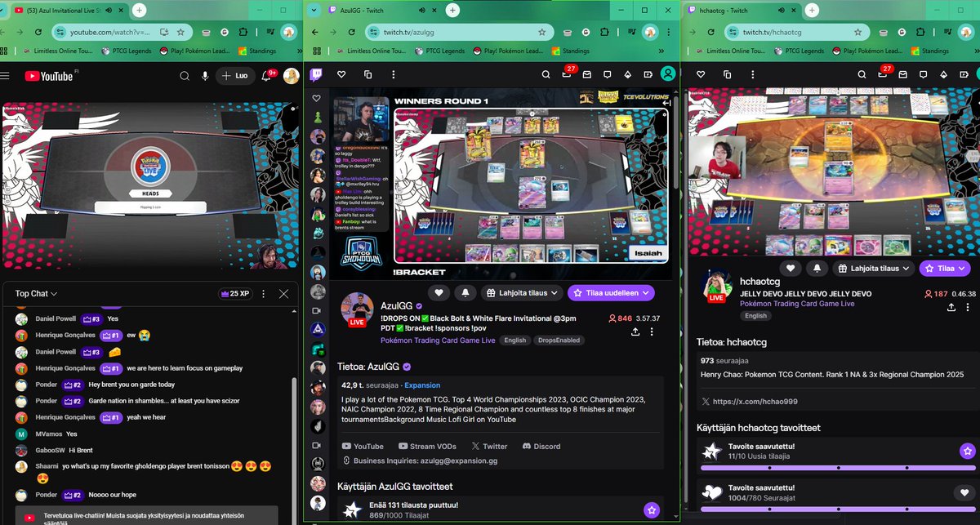Close the YouTube live chat panel
Image resolution: width=980 pixels, height=525 pixels.
pyautogui.click(x=283, y=293)
